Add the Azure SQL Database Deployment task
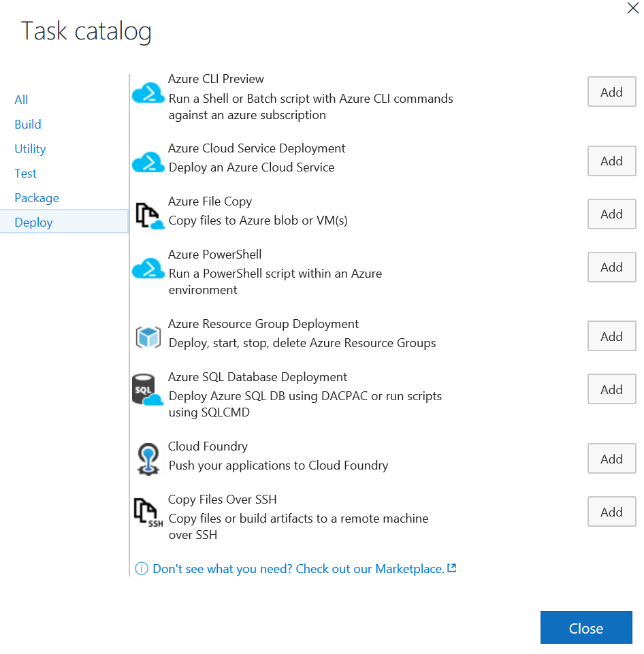The image size is (644, 654). click(611, 389)
